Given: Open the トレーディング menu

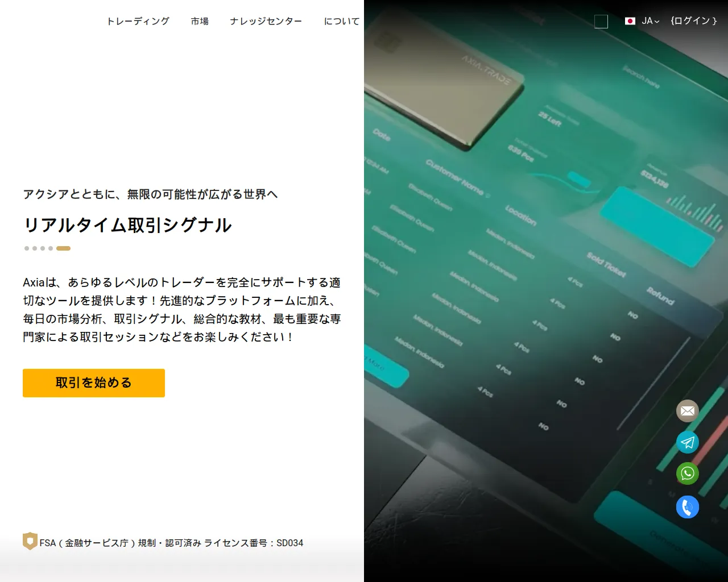Looking at the screenshot, I should (x=138, y=21).
